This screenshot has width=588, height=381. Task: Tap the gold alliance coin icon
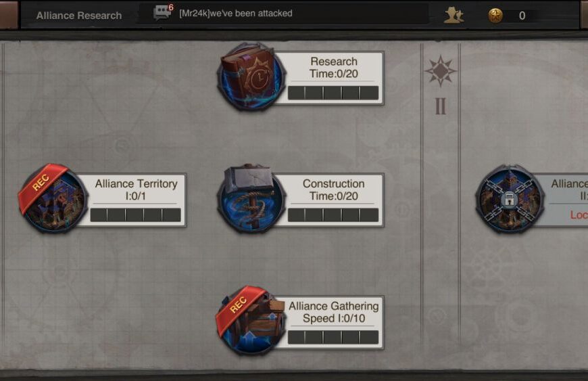tap(495, 16)
